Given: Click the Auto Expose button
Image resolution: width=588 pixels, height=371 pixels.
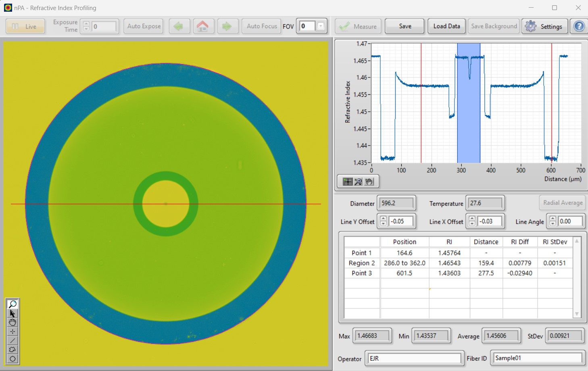Looking at the screenshot, I should (144, 27).
